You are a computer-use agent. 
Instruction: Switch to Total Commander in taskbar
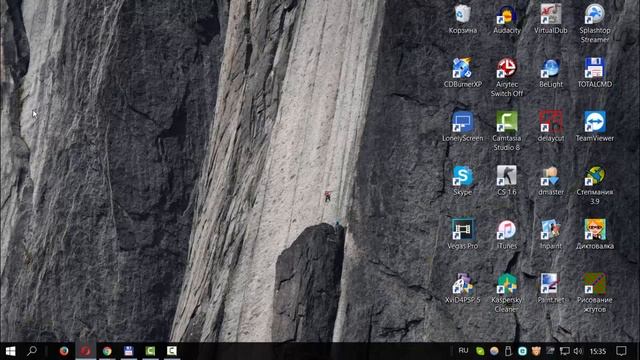[129, 351]
